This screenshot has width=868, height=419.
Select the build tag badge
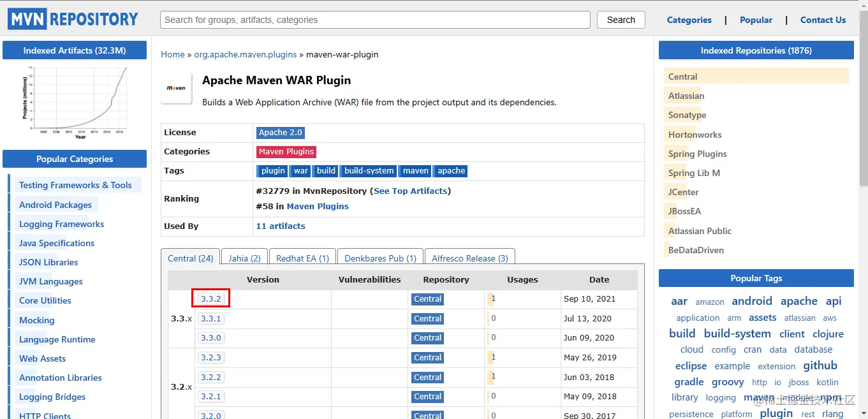(326, 171)
